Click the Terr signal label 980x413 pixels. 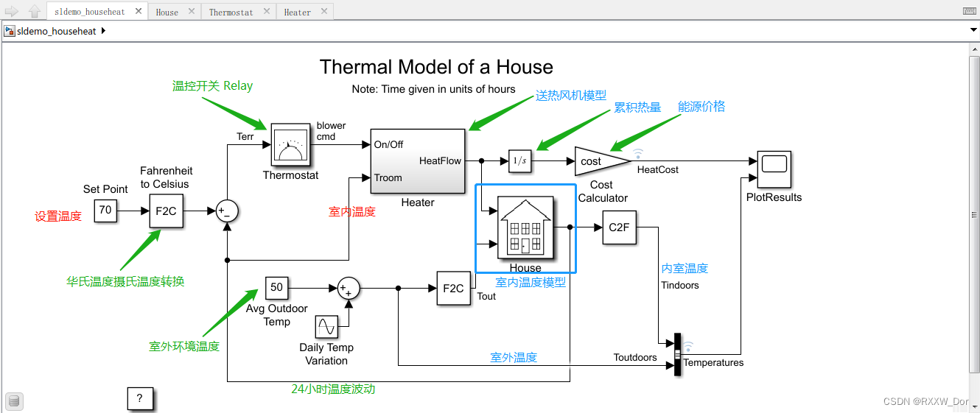[x=245, y=136]
